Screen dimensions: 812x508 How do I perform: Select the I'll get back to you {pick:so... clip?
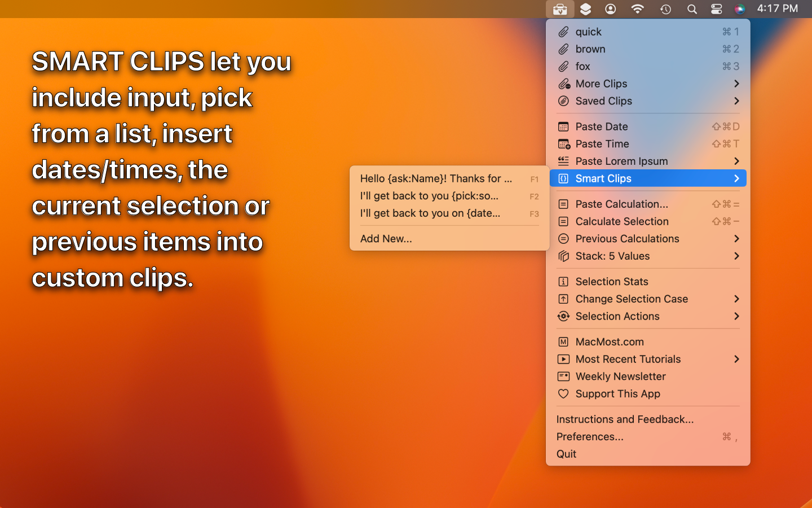[x=449, y=196]
